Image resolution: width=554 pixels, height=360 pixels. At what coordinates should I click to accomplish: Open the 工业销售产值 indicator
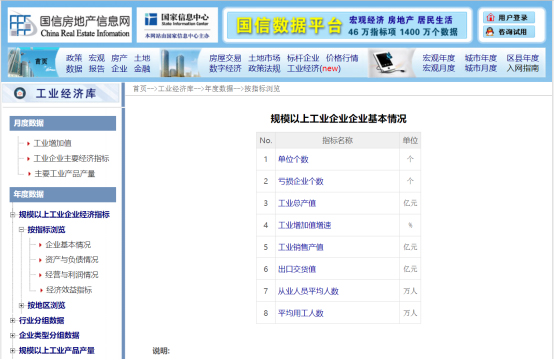coord(301,247)
